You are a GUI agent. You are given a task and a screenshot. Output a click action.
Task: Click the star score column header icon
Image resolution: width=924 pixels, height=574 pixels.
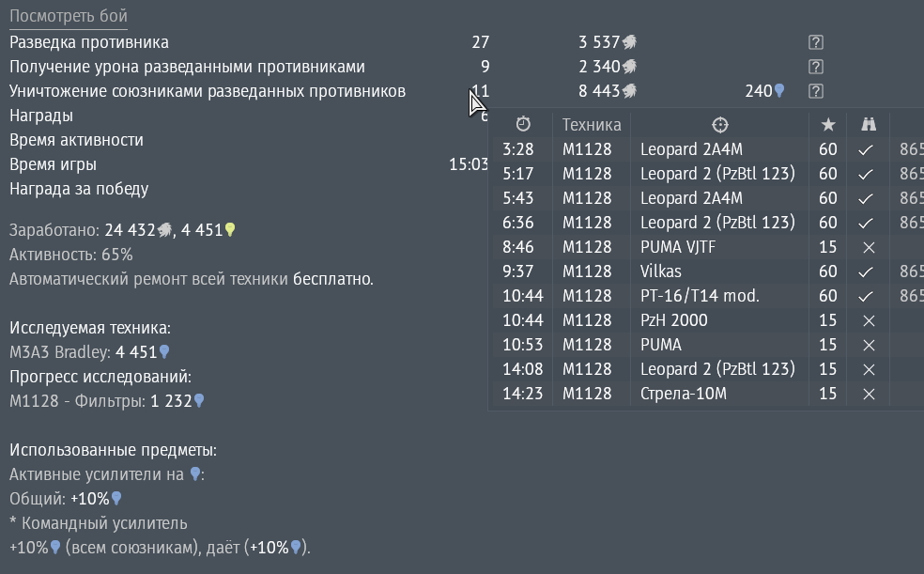tap(828, 124)
